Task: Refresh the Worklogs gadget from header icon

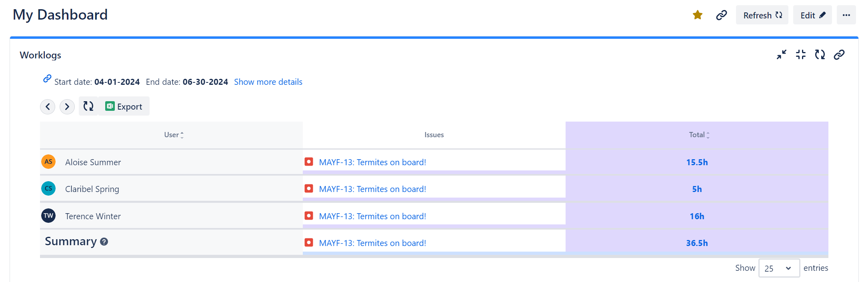Action: pos(820,54)
